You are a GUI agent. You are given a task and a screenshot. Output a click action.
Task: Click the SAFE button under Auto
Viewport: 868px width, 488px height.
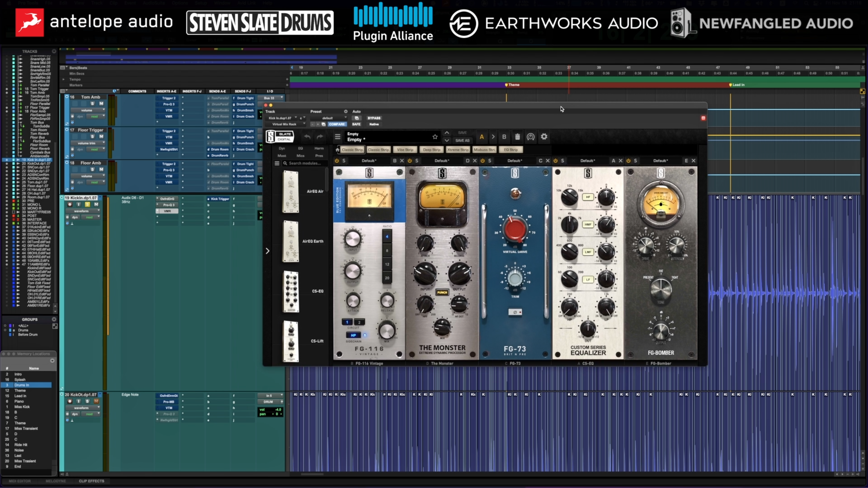[x=356, y=124]
